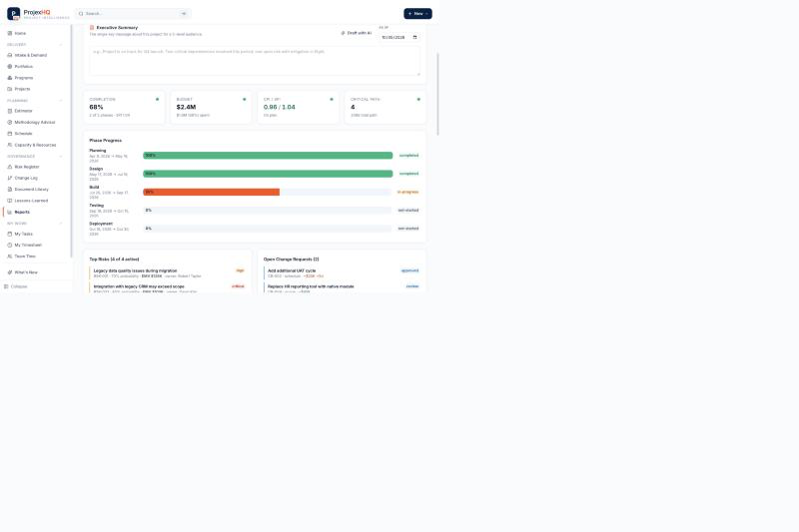
Task: Click the Schedule calendar icon in the sidebar
Action: 10,134
